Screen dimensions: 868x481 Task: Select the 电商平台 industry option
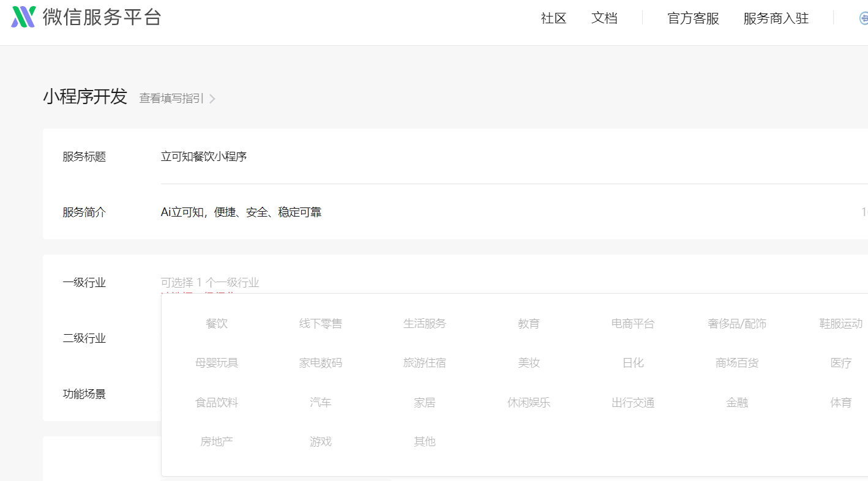coord(633,324)
